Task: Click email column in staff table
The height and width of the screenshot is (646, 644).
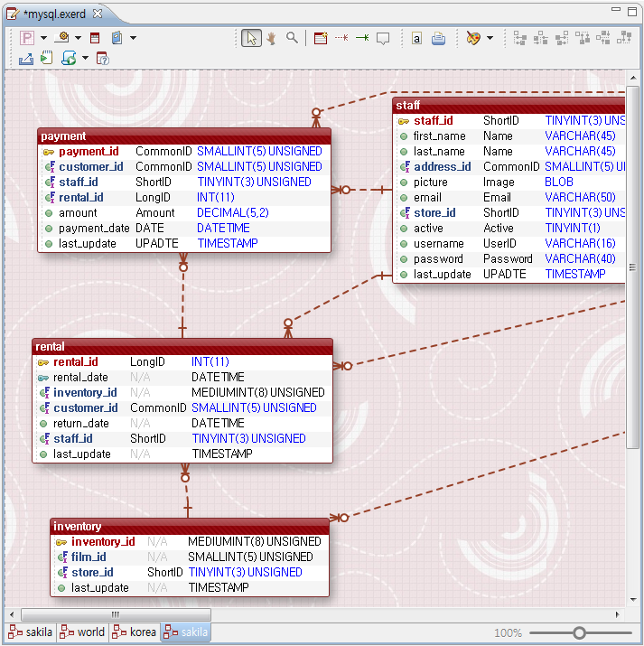Action: pyautogui.click(x=509, y=198)
